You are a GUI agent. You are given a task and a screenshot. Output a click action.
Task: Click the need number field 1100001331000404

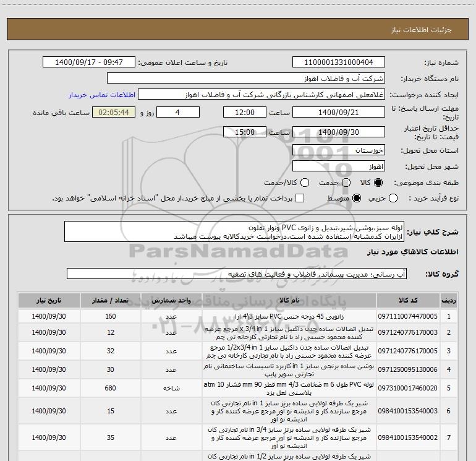click(x=339, y=62)
